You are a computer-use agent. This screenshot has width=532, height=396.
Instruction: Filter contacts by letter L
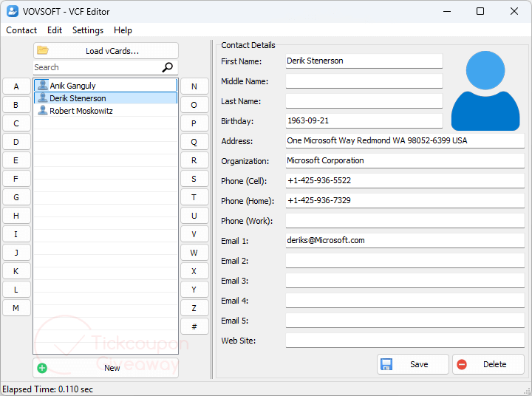(x=16, y=290)
